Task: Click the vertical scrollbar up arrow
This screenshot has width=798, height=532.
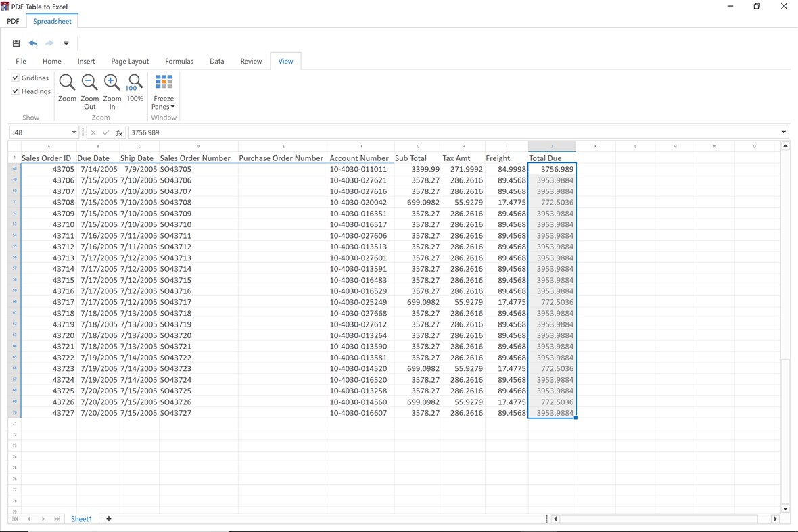Action: [785, 146]
